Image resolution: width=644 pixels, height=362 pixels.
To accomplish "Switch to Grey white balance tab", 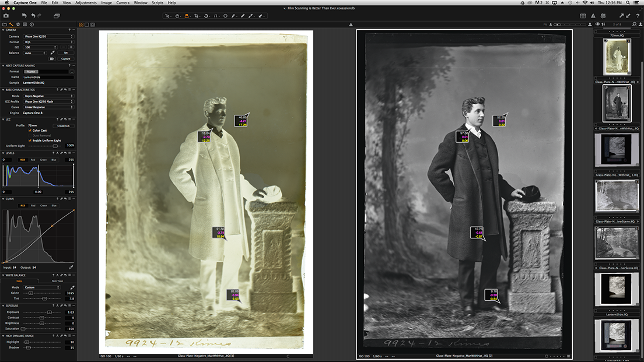I will point(19,281).
